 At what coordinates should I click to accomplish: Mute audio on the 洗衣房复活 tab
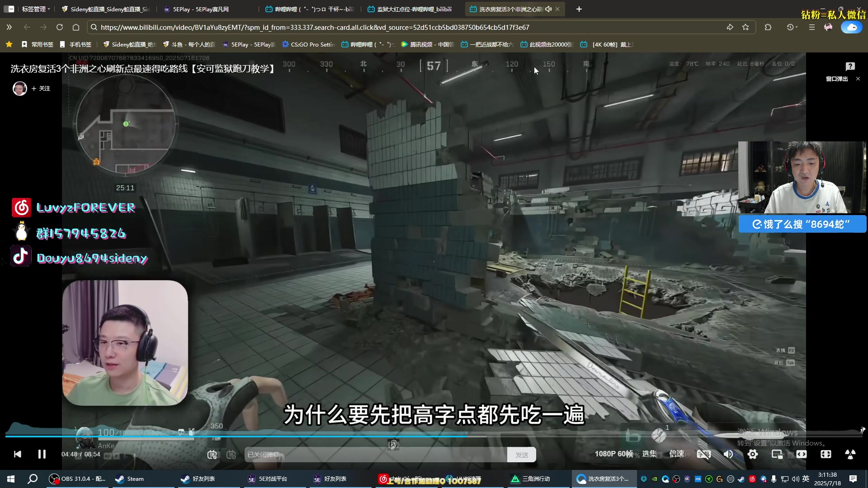pyautogui.click(x=548, y=9)
